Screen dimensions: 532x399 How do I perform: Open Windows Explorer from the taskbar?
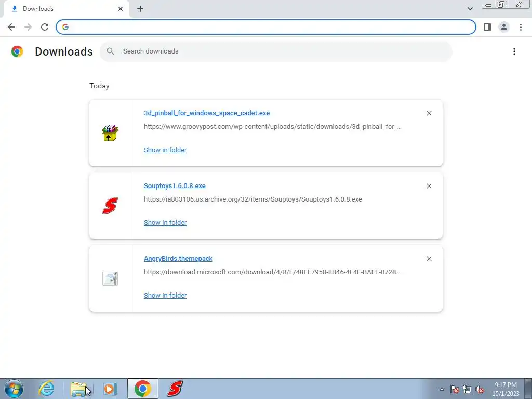click(x=79, y=389)
